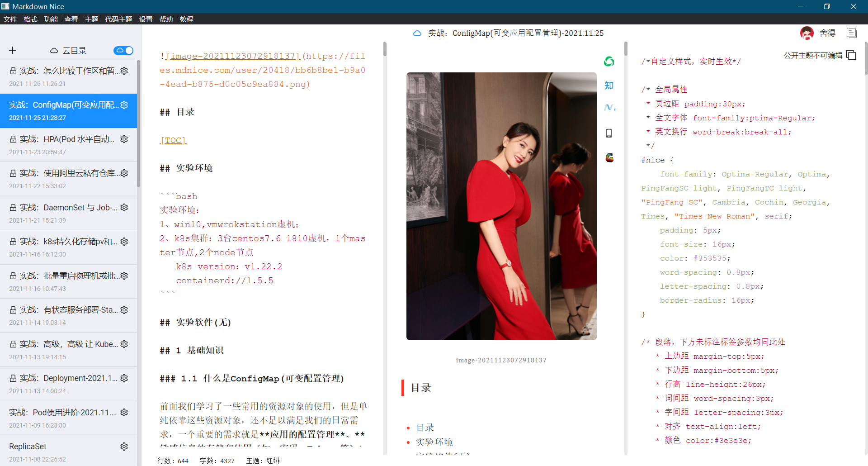This screenshot has height=466, width=868.
Task: Select article 实战: Deployment-2021.1
Action: 68,384
